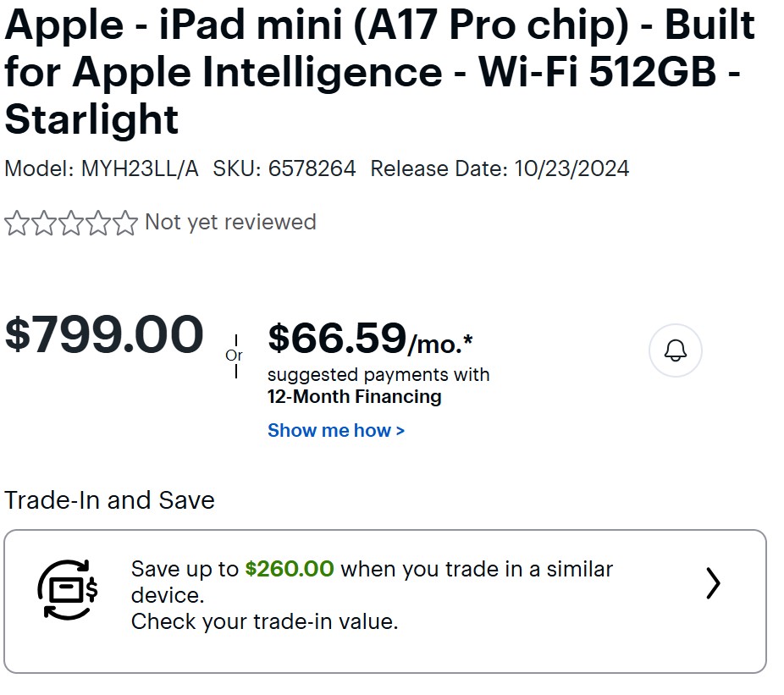This screenshot has width=784, height=695.
Task: Click the $799.00 price
Action: pyautogui.click(x=104, y=334)
